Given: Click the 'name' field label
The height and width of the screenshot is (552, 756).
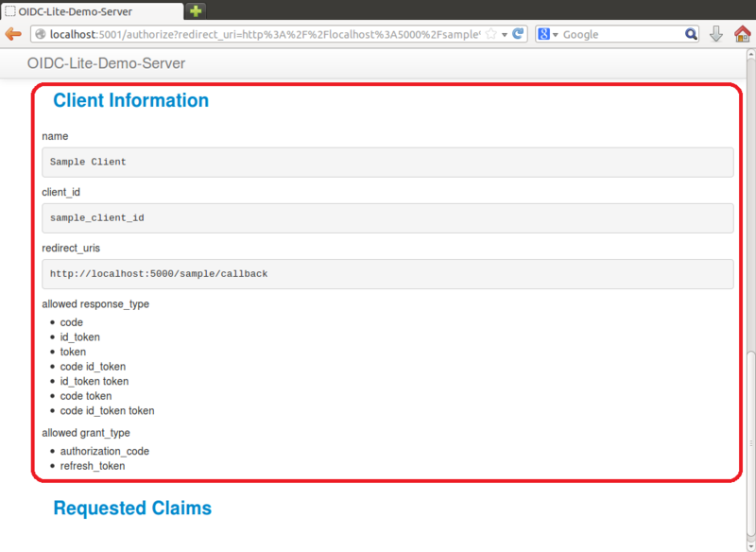Looking at the screenshot, I should point(55,136).
